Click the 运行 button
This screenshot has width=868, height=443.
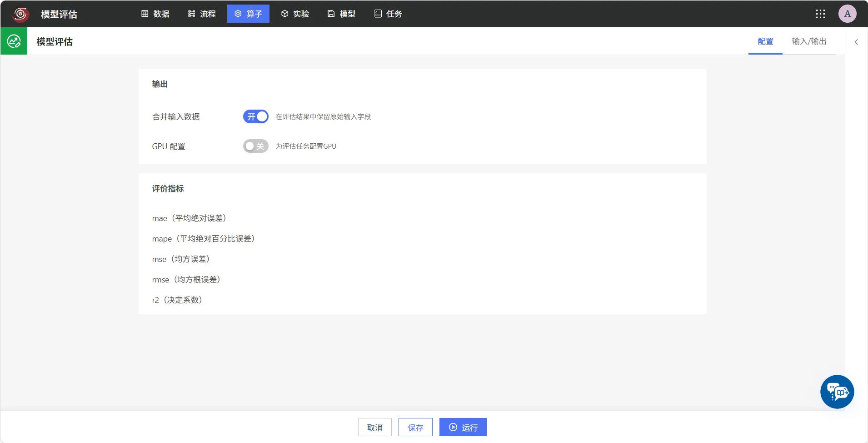(x=463, y=427)
